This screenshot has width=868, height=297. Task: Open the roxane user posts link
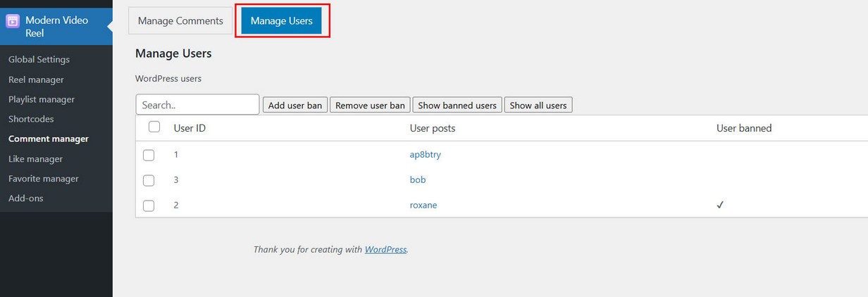pyautogui.click(x=423, y=206)
